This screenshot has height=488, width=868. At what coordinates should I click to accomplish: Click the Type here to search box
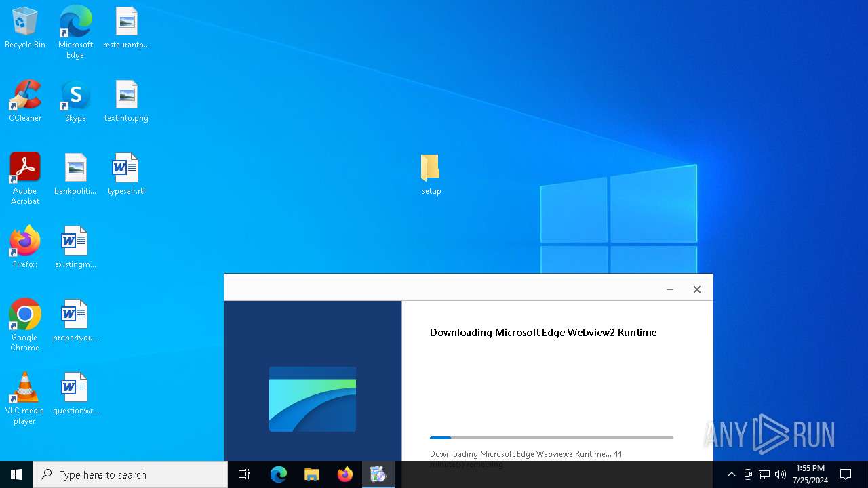(x=130, y=474)
